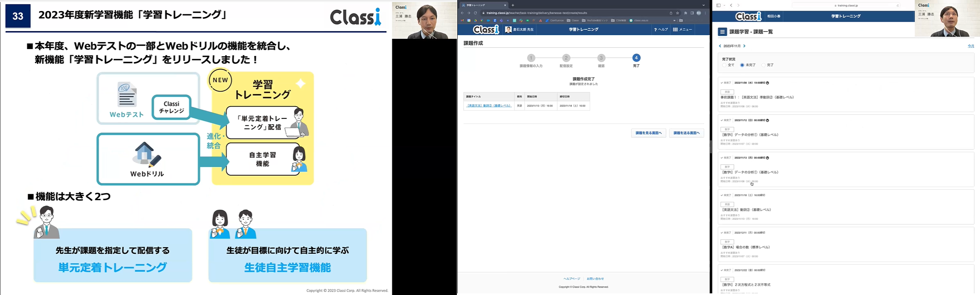
Task: Open YouTube限定リンク bookmarks folder
Action: tap(595, 20)
